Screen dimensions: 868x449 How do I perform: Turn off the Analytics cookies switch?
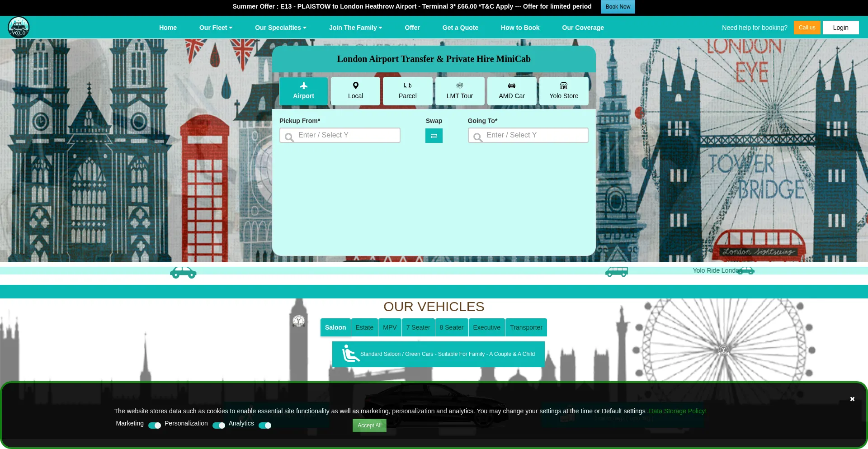click(265, 425)
